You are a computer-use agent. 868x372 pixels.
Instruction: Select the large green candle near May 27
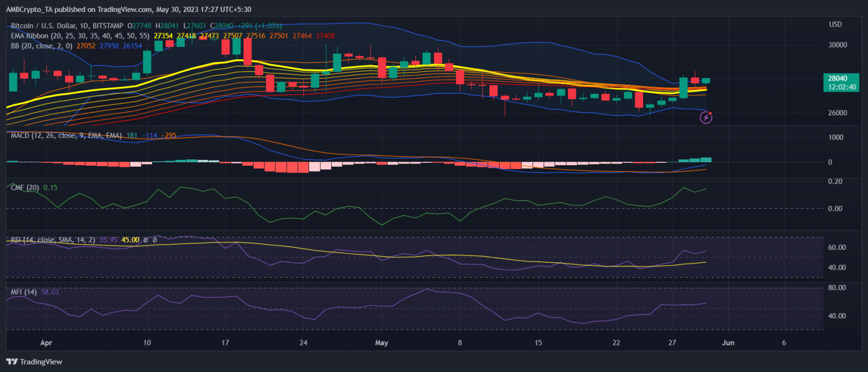tap(683, 88)
